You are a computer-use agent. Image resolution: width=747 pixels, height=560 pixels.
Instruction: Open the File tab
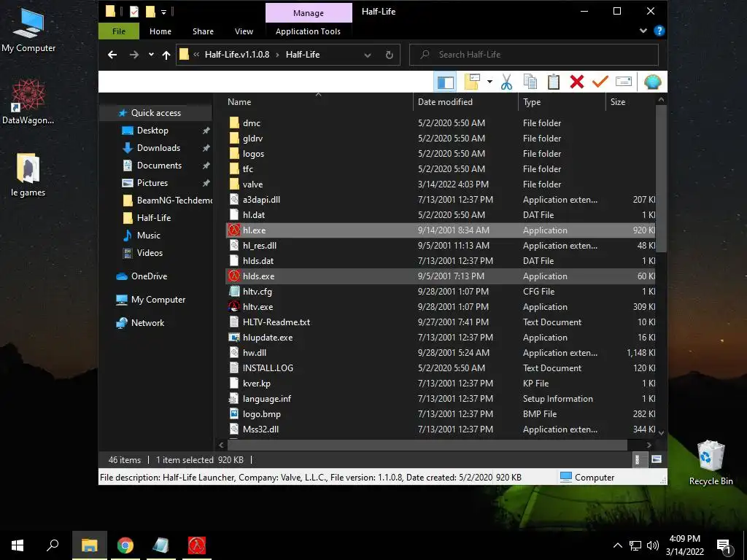(x=119, y=31)
